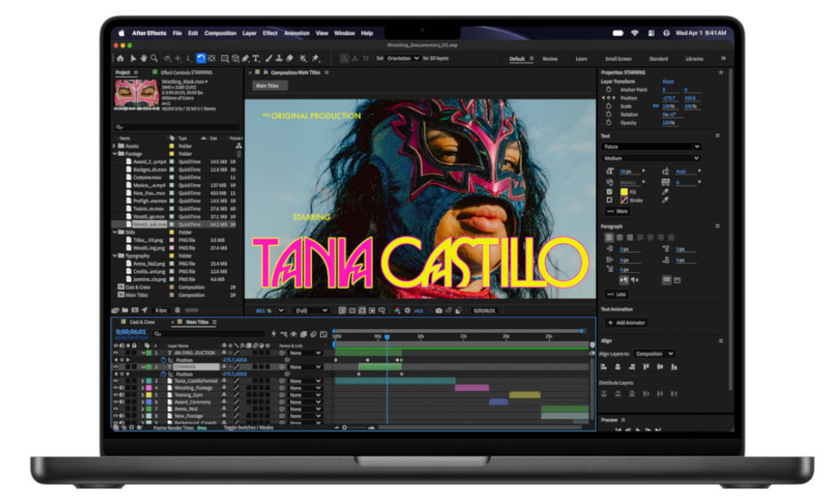
Task: Hide the Training_Gym layer
Action: pyautogui.click(x=116, y=395)
